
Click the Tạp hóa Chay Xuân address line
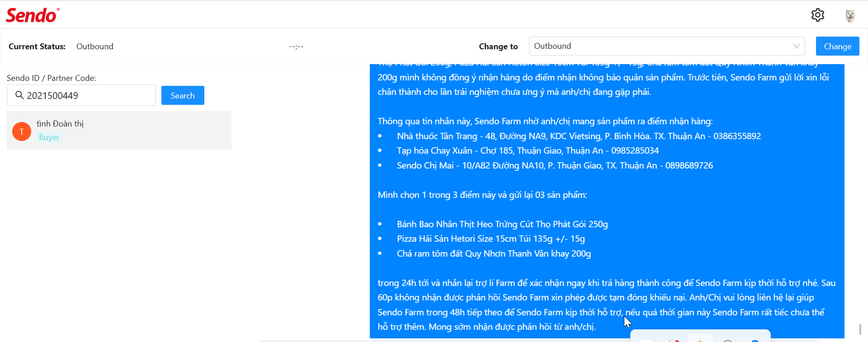coord(528,150)
